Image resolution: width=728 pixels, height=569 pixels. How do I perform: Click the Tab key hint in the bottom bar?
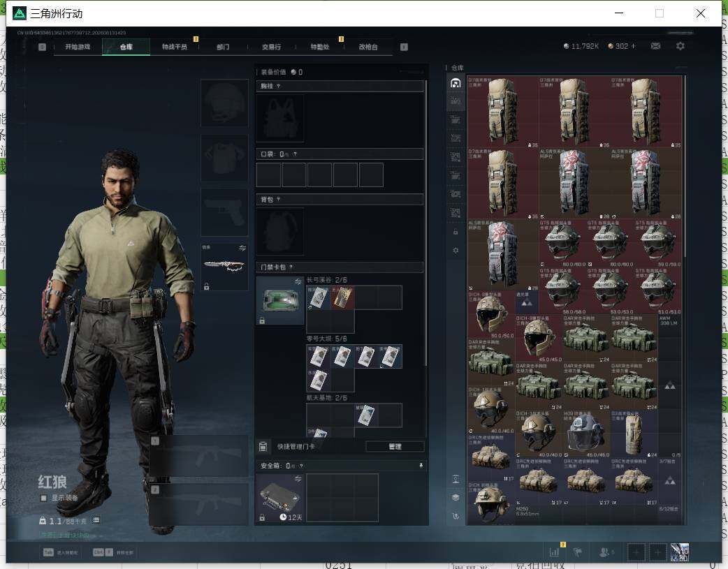48,552
